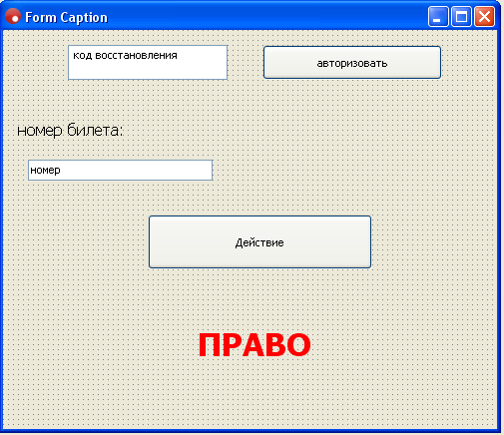
Task: Focus the код восстановления memo box
Action: 148,63
